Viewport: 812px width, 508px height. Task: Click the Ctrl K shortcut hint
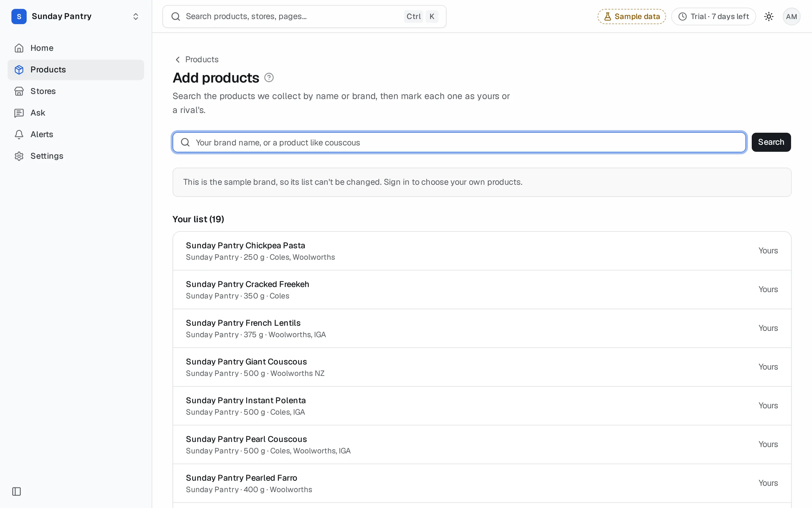click(421, 17)
